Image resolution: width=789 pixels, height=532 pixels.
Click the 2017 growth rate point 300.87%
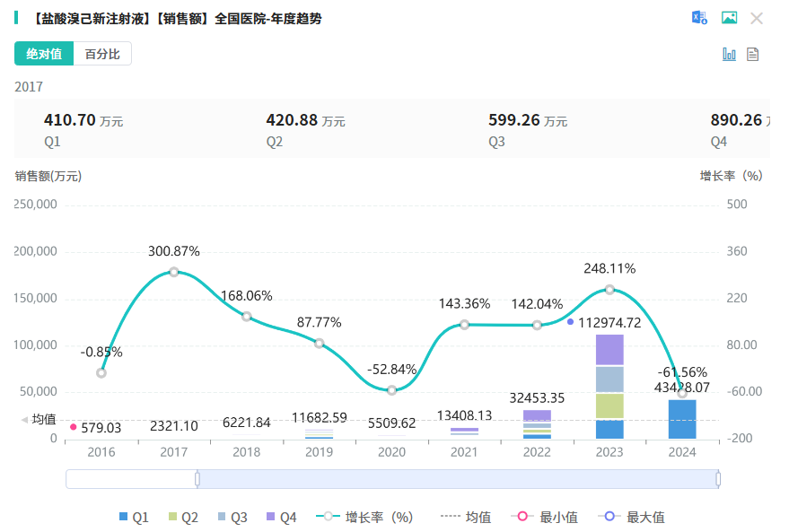pos(173,272)
